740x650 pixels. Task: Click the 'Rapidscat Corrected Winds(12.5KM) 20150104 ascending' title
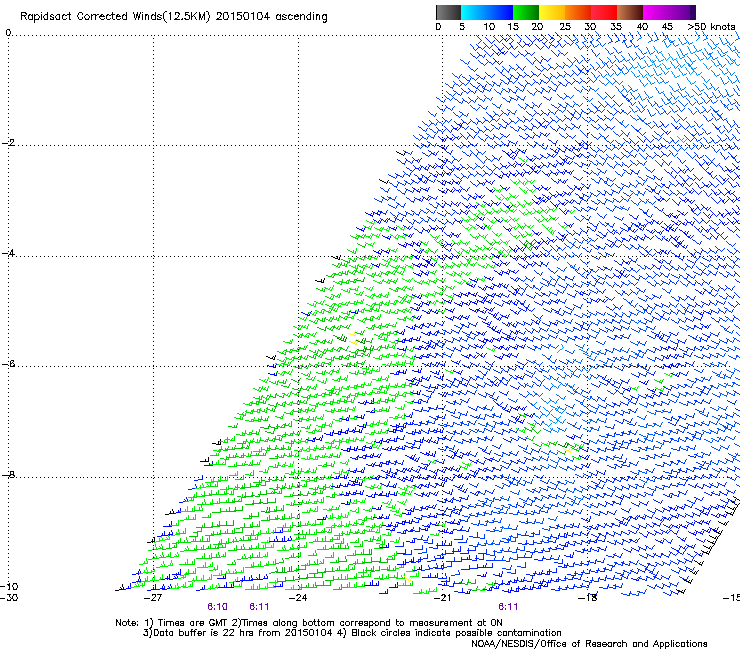point(174,17)
